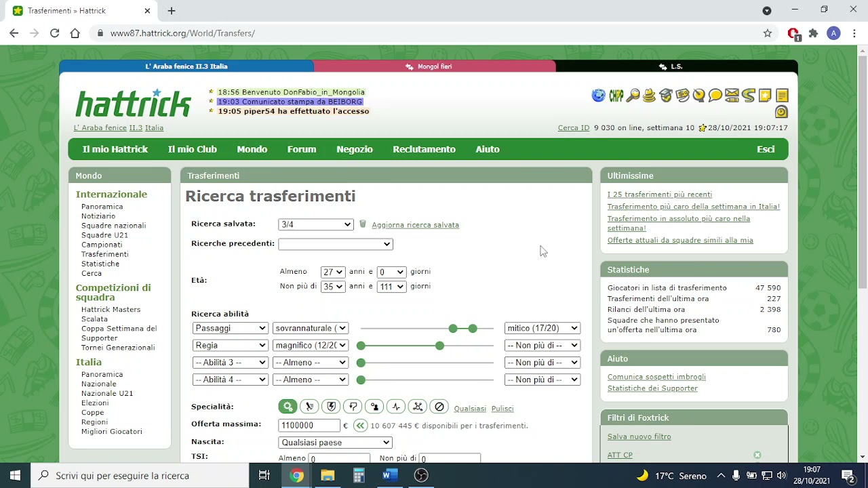
Task: Open the stacked hats icon
Action: [x=649, y=96]
